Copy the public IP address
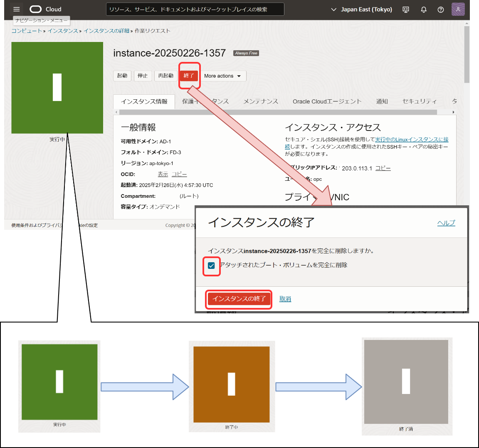The width and height of the screenshot is (479, 448). click(383, 168)
